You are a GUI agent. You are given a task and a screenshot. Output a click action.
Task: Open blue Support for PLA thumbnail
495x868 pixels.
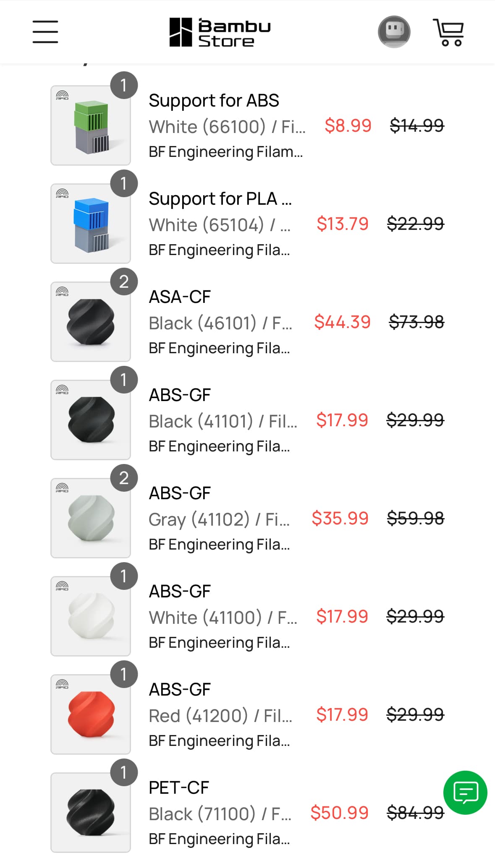pos(91,224)
